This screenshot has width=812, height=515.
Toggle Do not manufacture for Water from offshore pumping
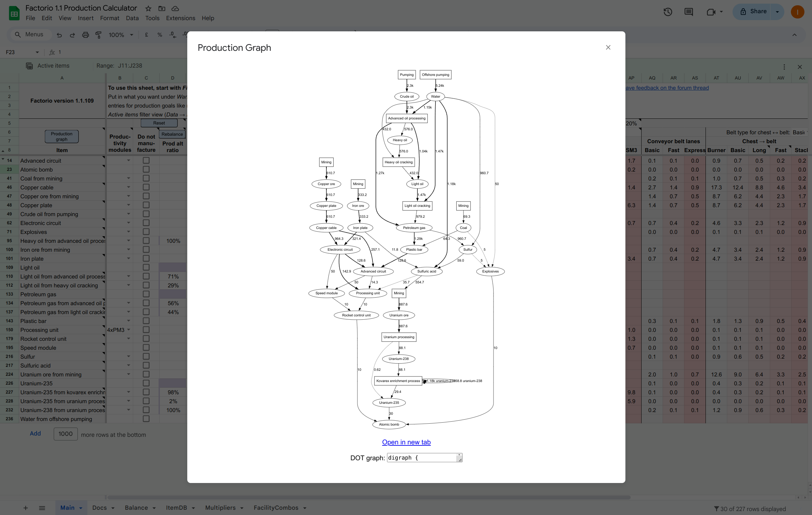(x=146, y=418)
